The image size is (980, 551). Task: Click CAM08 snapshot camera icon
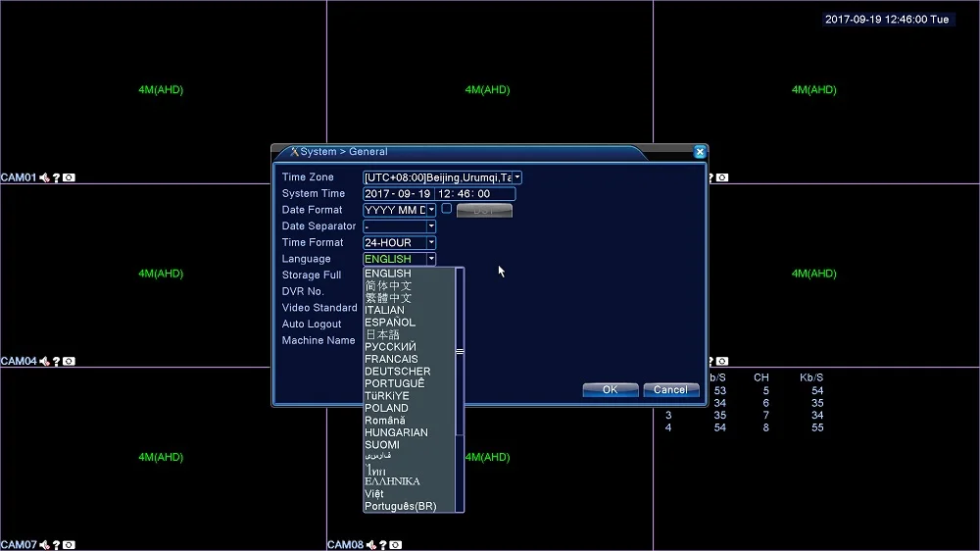tap(396, 545)
